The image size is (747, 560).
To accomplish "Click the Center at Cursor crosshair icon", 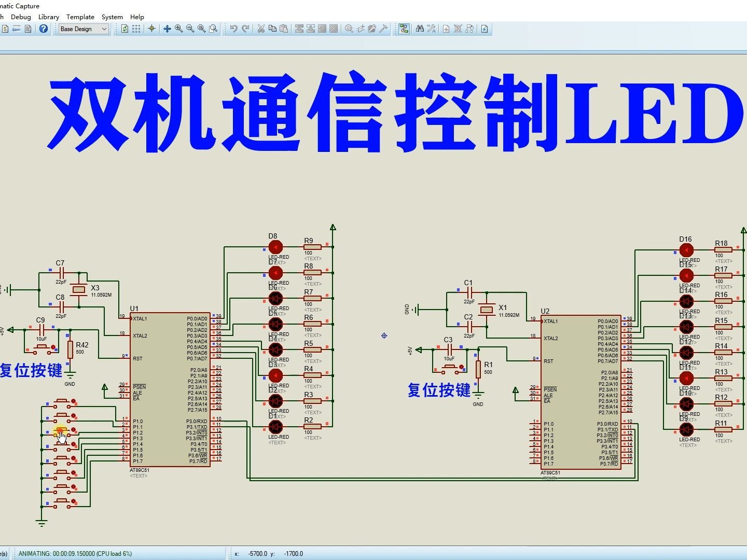I will click(x=151, y=29).
